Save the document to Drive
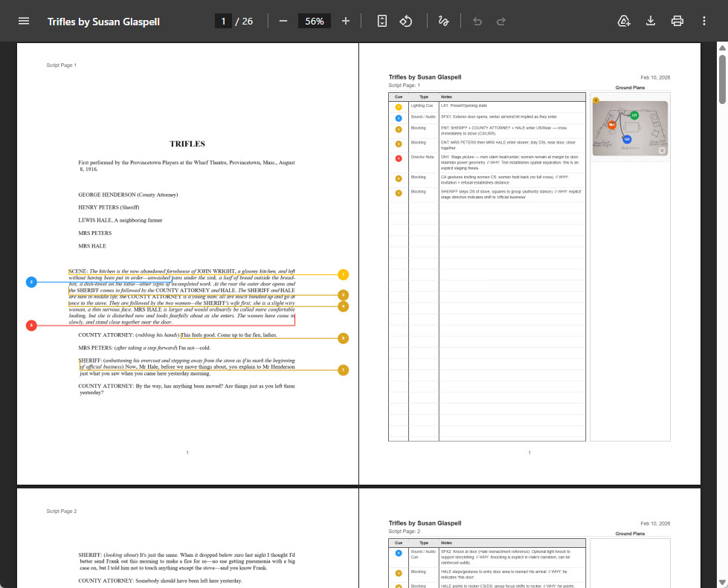 click(623, 21)
